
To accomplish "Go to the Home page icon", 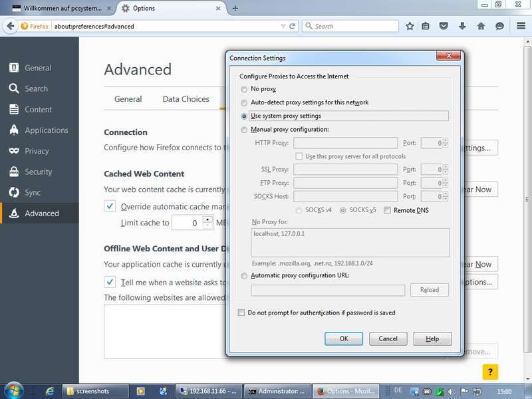I will coord(481,26).
